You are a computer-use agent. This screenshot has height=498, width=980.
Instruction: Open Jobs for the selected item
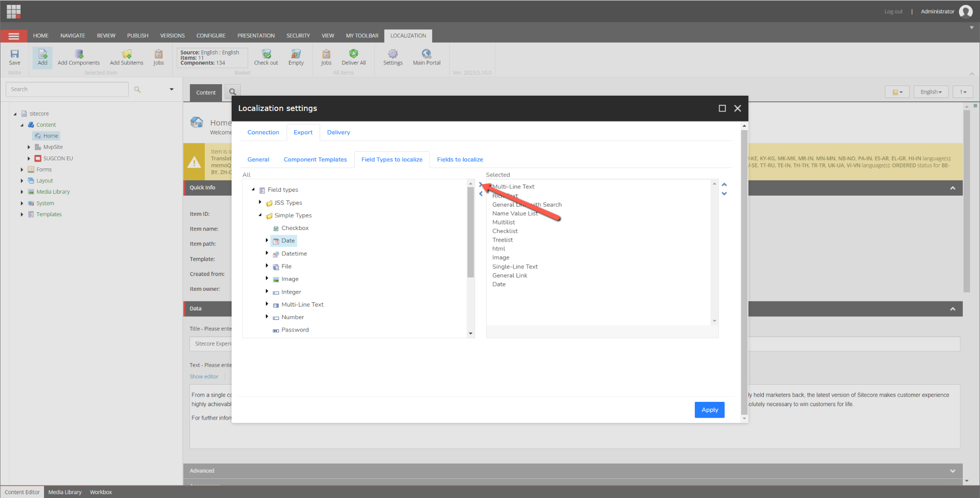point(158,57)
